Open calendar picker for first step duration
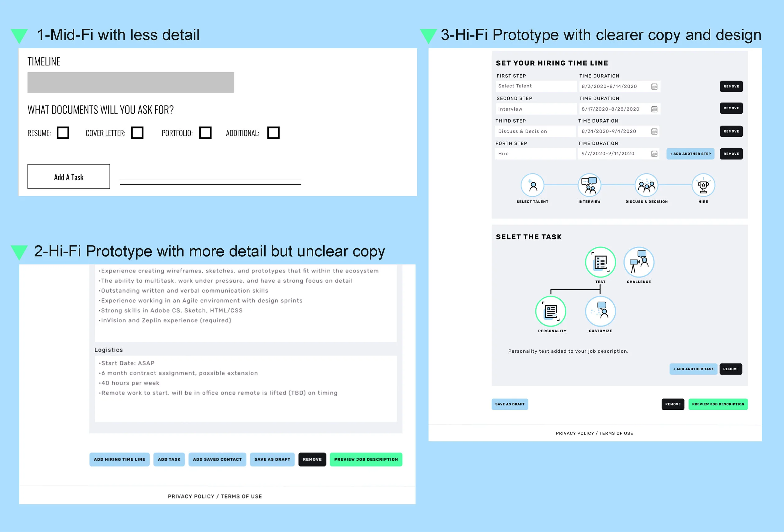Image resolution: width=784 pixels, height=532 pixels. (x=654, y=87)
